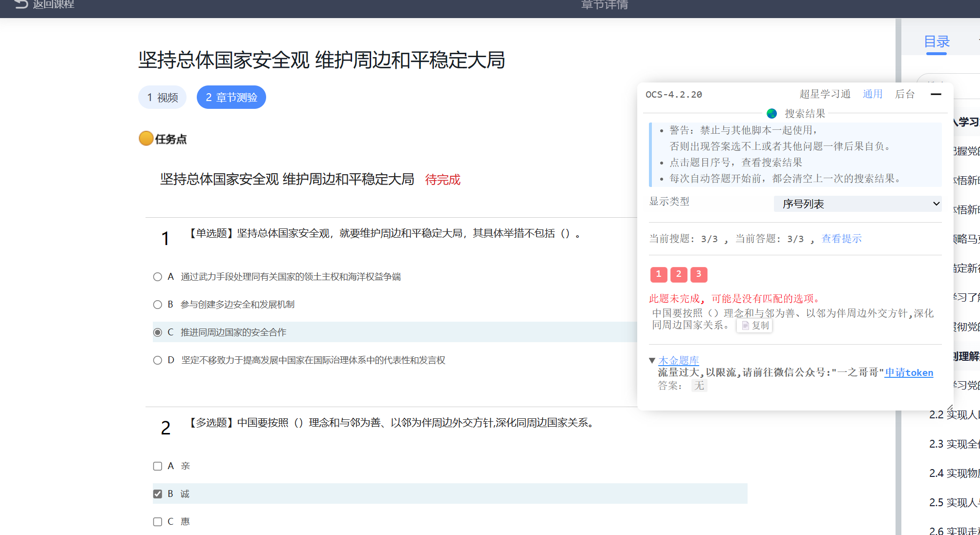This screenshot has width=980, height=535.
Task: Minimize the OCS panel with dash icon
Action: [x=936, y=94]
